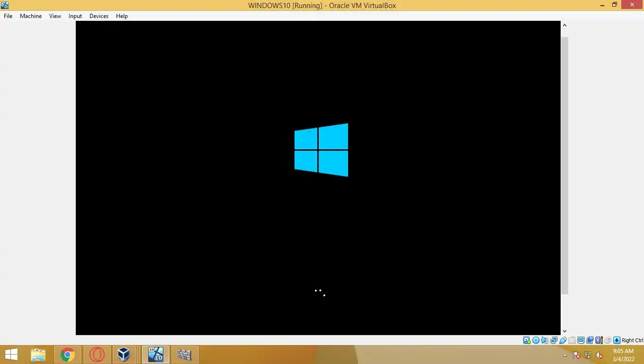This screenshot has height=364, width=644.
Task: Open VirtualBox Manager from the taskbar
Action: click(124, 355)
